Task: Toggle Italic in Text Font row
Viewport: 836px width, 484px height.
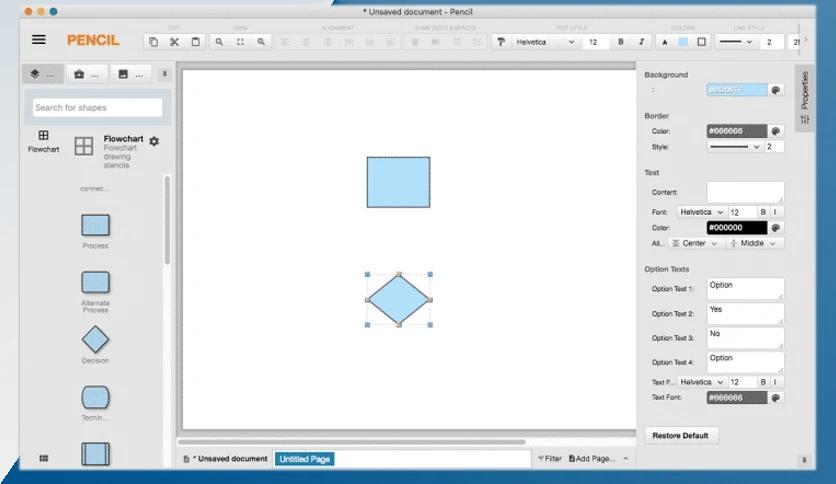Action: (775, 212)
